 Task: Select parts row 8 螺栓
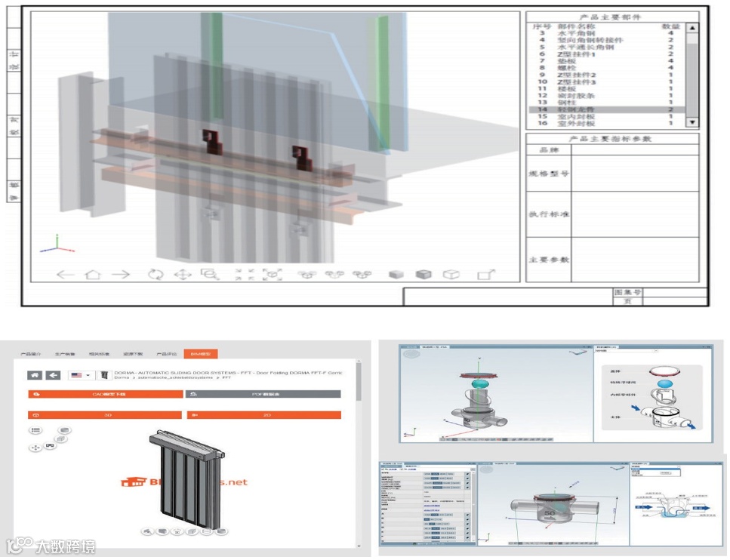click(x=607, y=68)
